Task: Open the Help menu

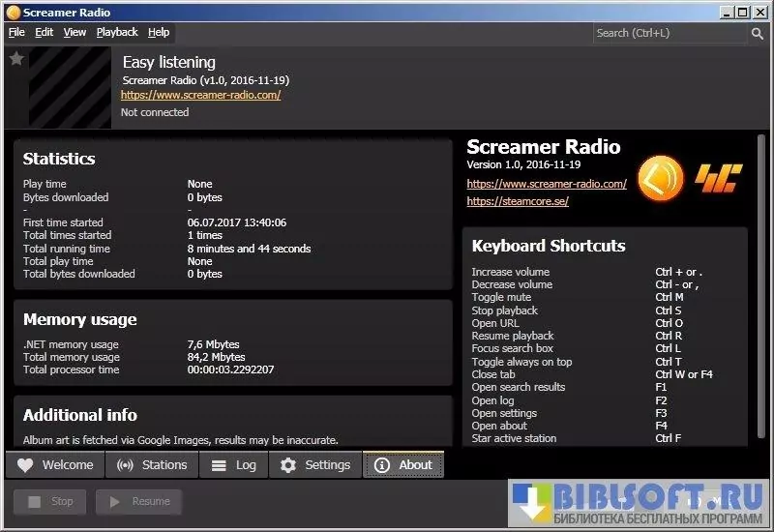Action: tap(159, 32)
